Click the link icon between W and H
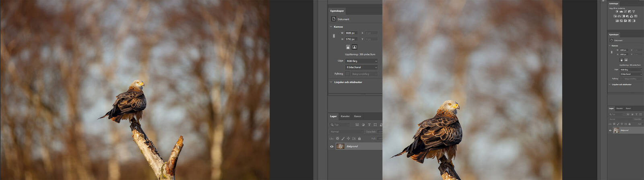Image resolution: width=644 pixels, height=180 pixels. (334, 36)
